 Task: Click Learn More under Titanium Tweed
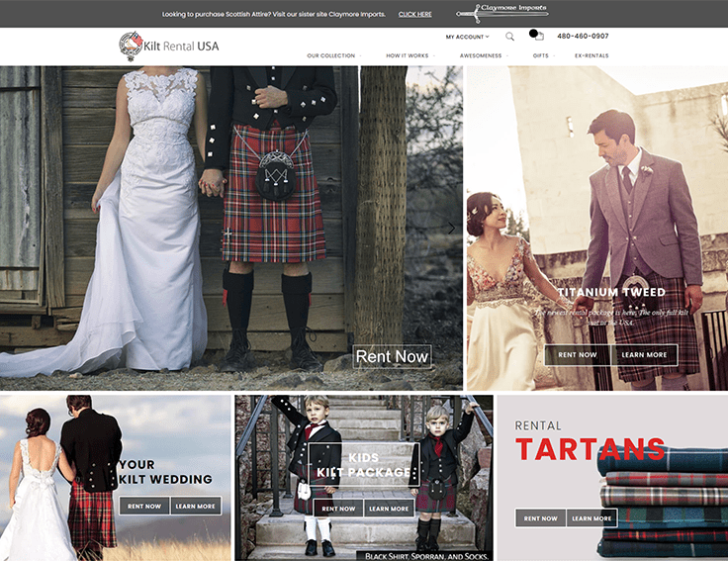(644, 355)
